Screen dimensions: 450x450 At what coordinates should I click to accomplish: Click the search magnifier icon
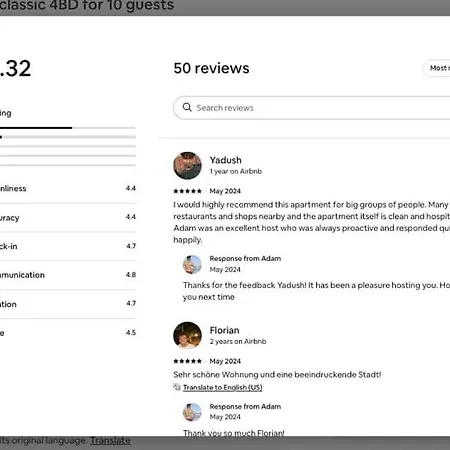(x=187, y=107)
